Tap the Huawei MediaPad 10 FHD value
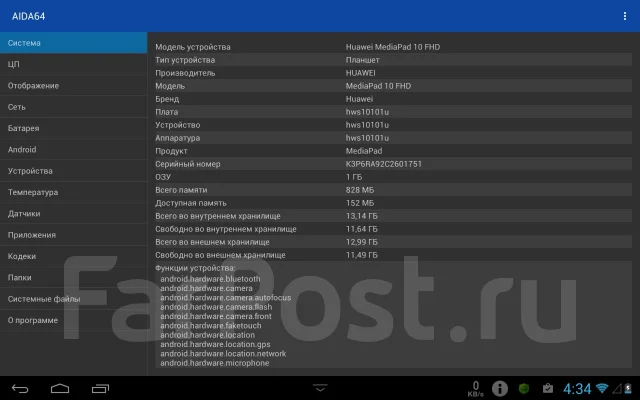640x400 pixels. point(393,47)
